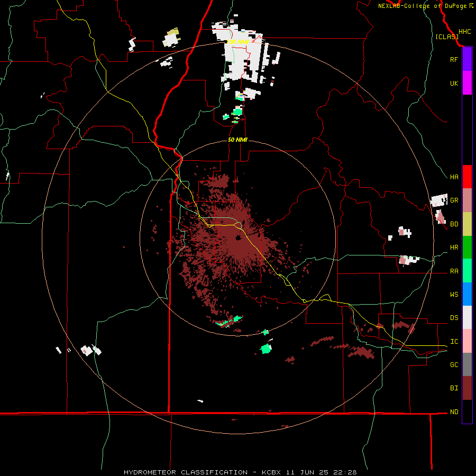Click the WS legend label

[x=454, y=295]
